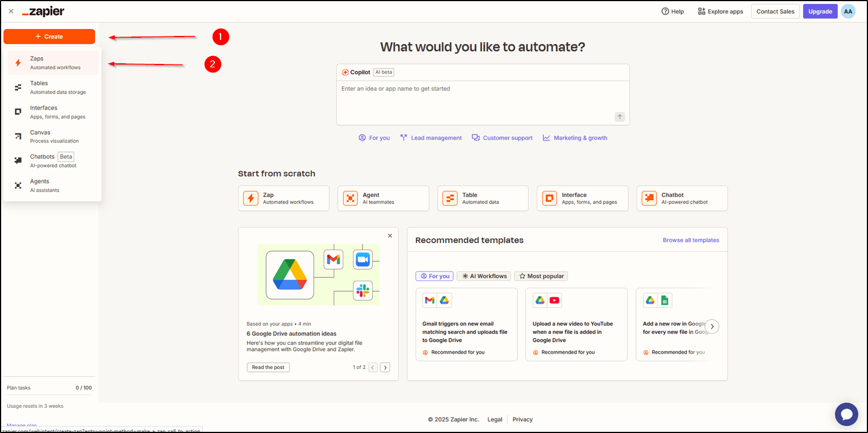Open the chat support bubble

(x=846, y=414)
